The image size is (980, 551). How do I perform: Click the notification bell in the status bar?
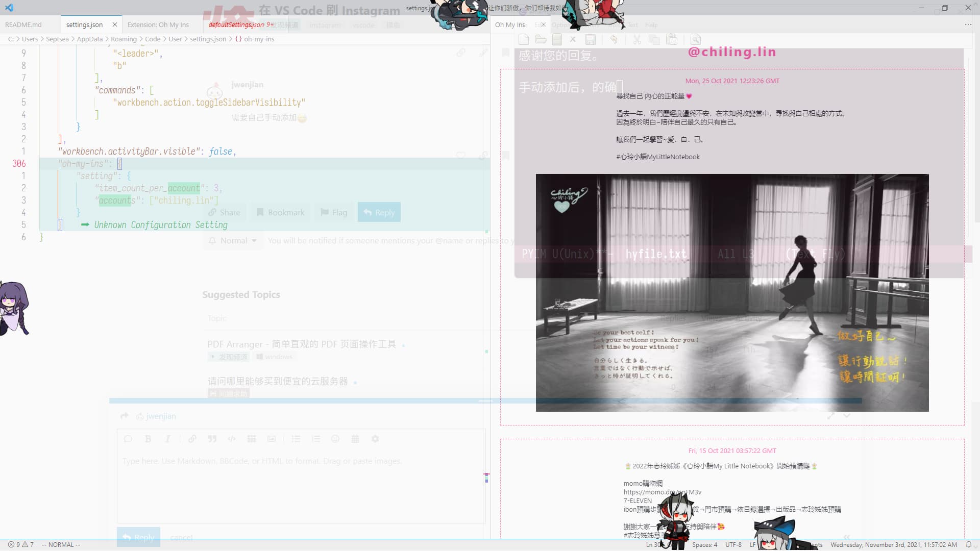[x=968, y=544]
